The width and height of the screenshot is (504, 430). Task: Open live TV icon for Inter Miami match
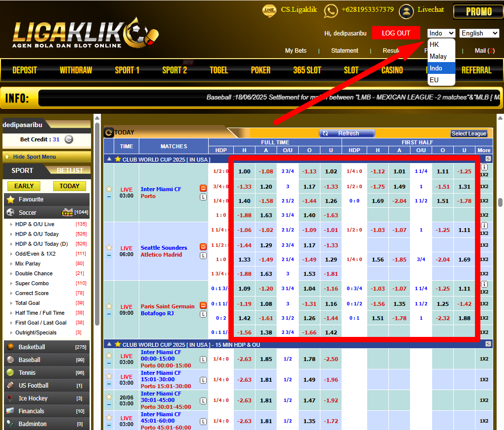point(203,188)
